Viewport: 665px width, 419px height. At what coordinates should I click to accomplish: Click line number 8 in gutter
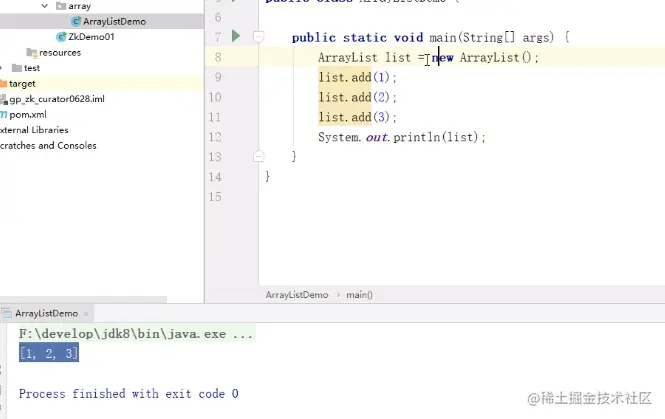(x=218, y=57)
